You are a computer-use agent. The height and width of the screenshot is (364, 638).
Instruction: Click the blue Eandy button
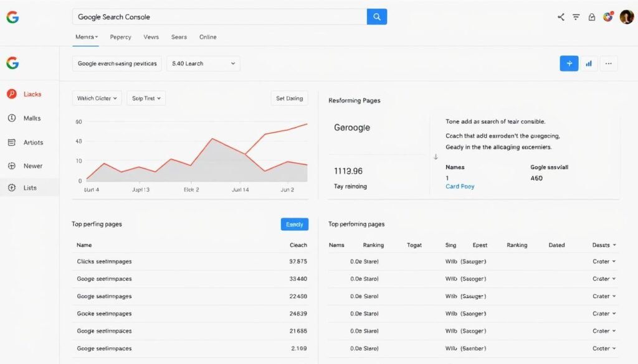(293, 224)
